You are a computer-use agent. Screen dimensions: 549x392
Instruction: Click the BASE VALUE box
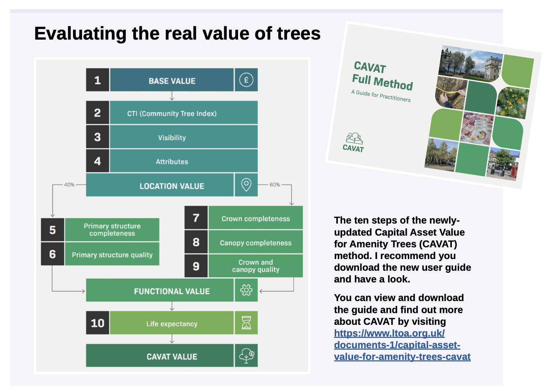(x=172, y=80)
